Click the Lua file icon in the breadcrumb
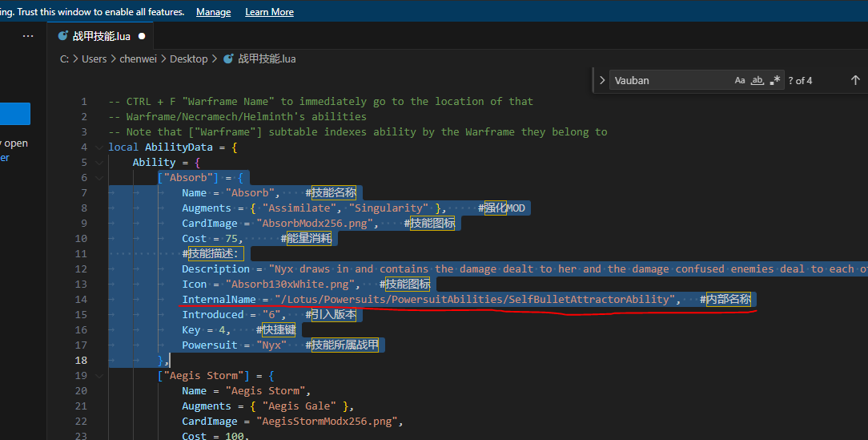The image size is (868, 440). [x=228, y=59]
